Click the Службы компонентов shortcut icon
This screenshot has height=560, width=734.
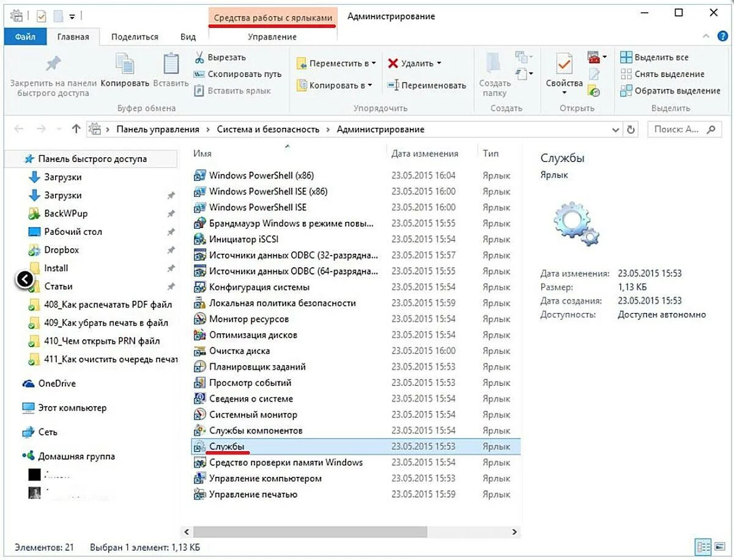199,430
